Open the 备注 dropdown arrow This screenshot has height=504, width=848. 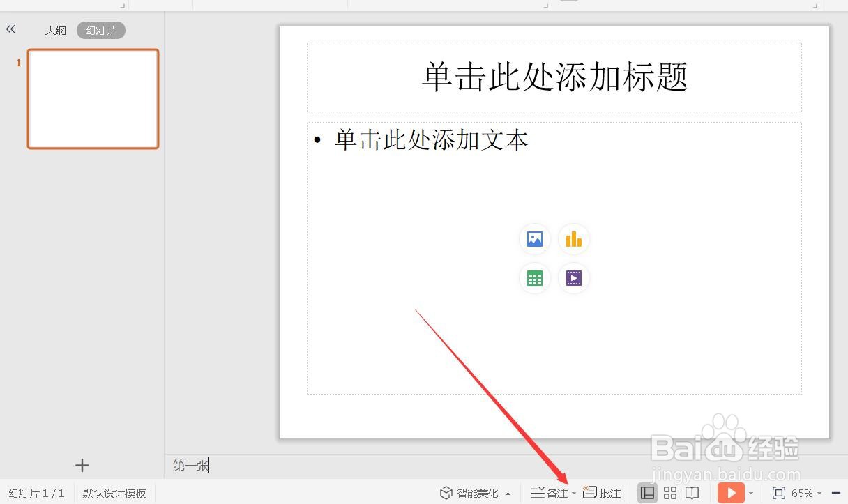(x=574, y=494)
